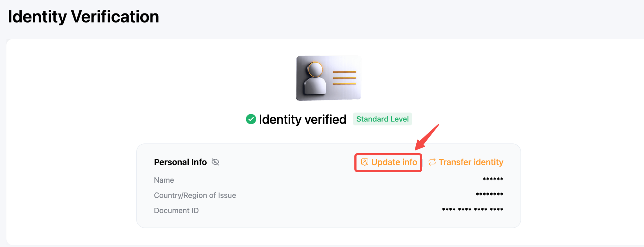
Task: Click the masked Name value
Action: pyautogui.click(x=493, y=179)
